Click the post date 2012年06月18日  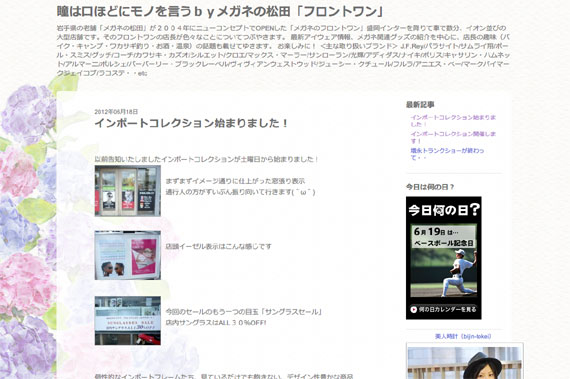(116, 112)
